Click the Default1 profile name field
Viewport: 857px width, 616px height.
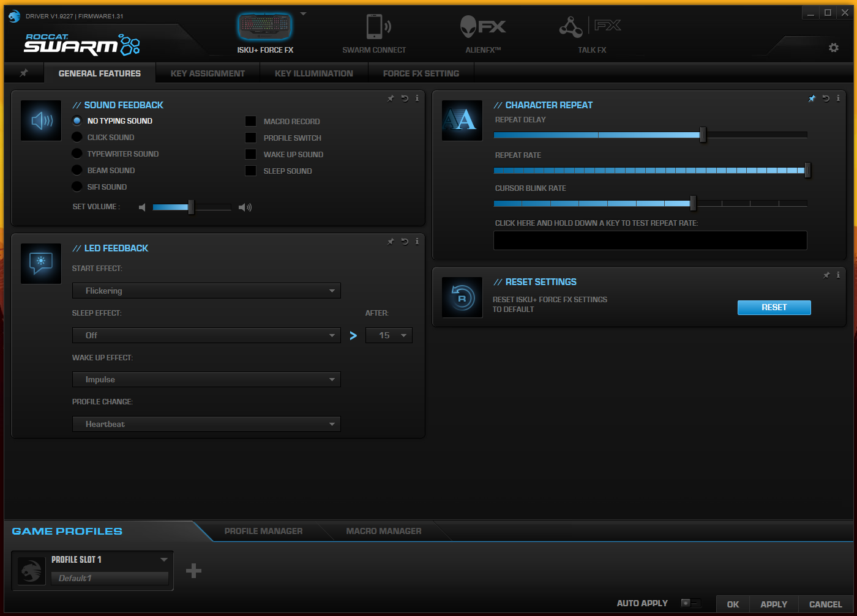pyautogui.click(x=110, y=578)
